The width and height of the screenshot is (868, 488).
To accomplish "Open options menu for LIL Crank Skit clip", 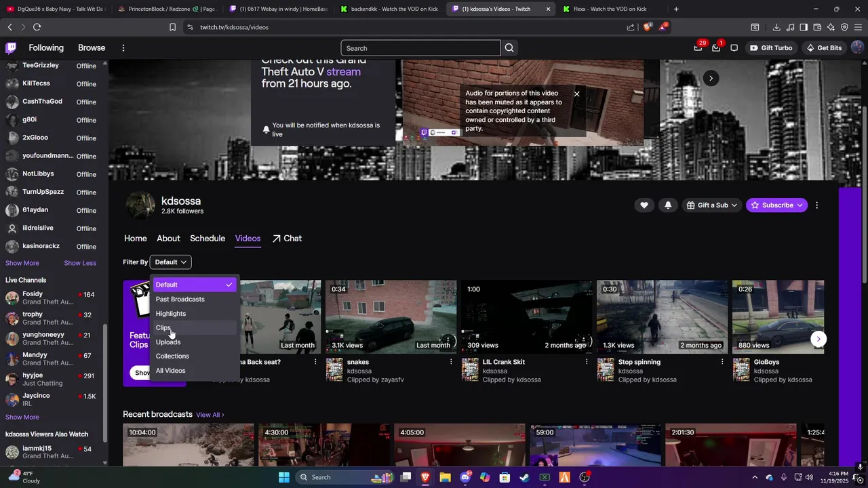I will (x=587, y=362).
